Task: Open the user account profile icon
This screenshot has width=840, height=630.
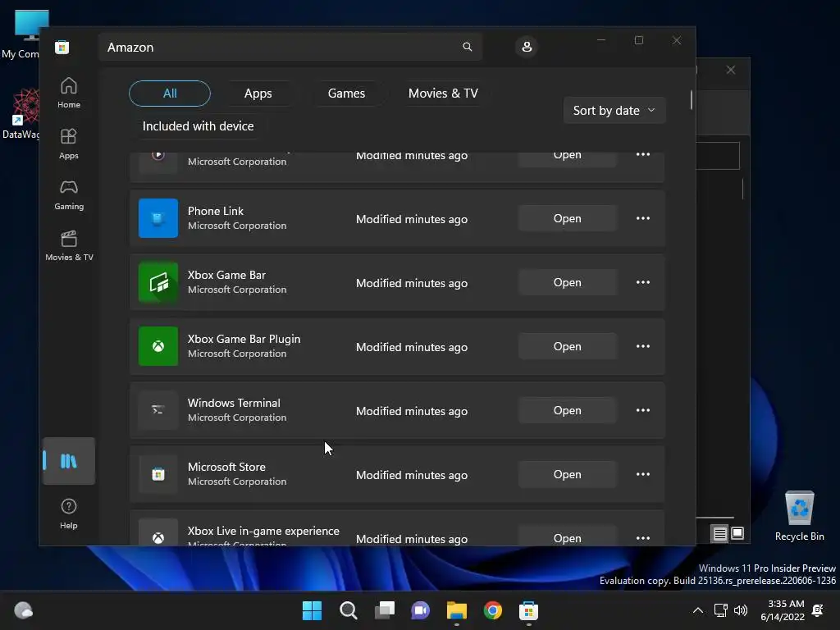Action: tap(527, 47)
